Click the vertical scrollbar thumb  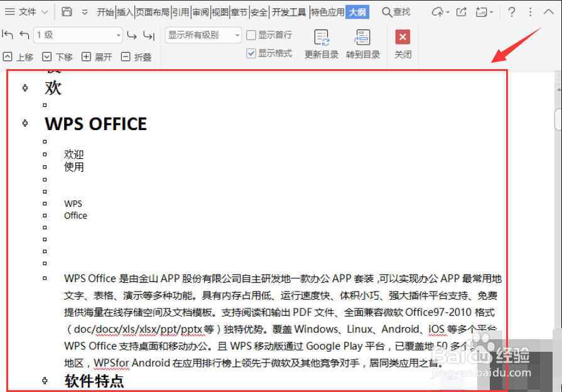pos(558,119)
